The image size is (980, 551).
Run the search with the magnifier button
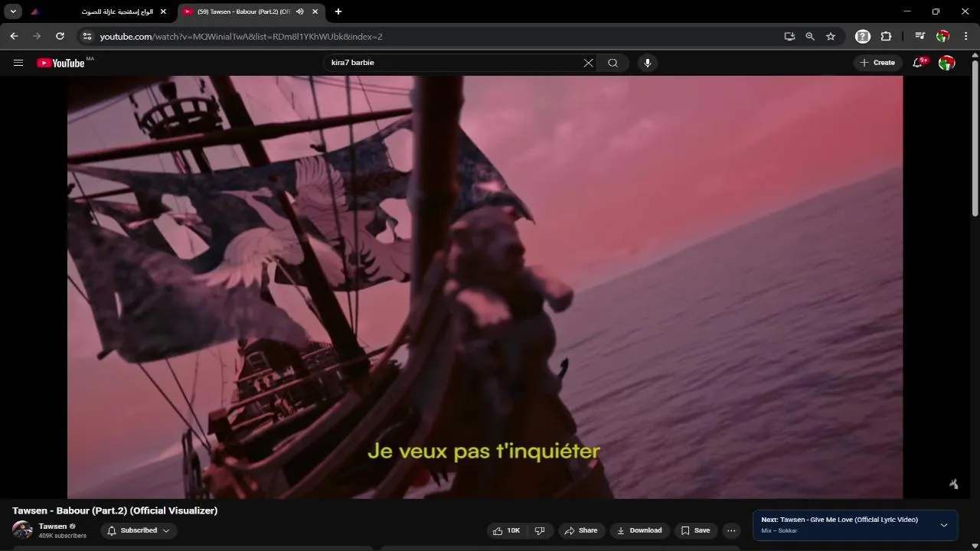pos(612,63)
